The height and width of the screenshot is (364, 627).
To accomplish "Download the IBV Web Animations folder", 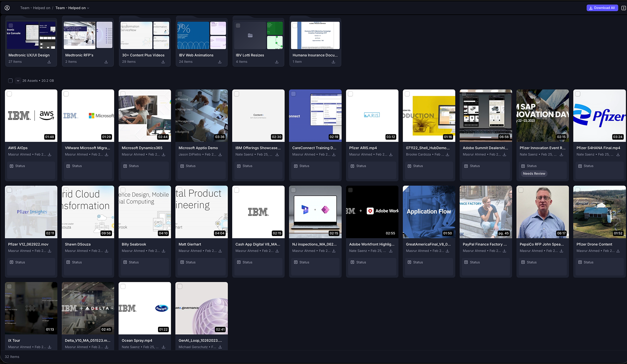I will click(x=220, y=62).
